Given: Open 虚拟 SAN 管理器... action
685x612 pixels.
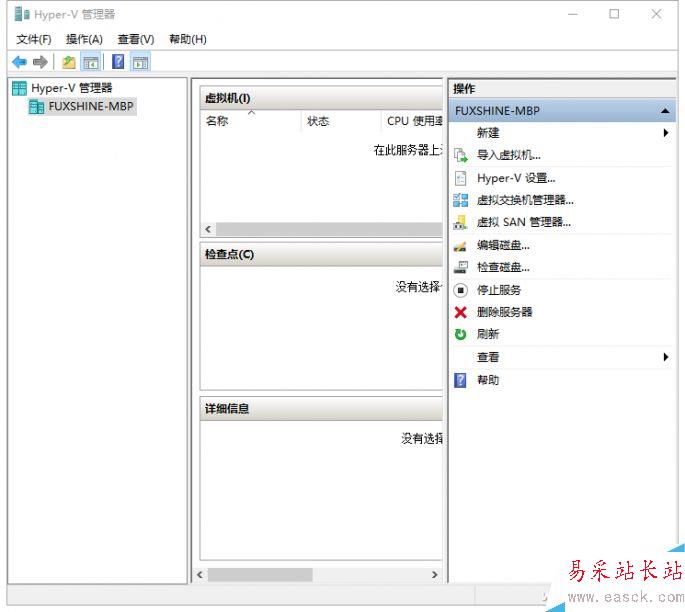Looking at the screenshot, I should point(524,222).
